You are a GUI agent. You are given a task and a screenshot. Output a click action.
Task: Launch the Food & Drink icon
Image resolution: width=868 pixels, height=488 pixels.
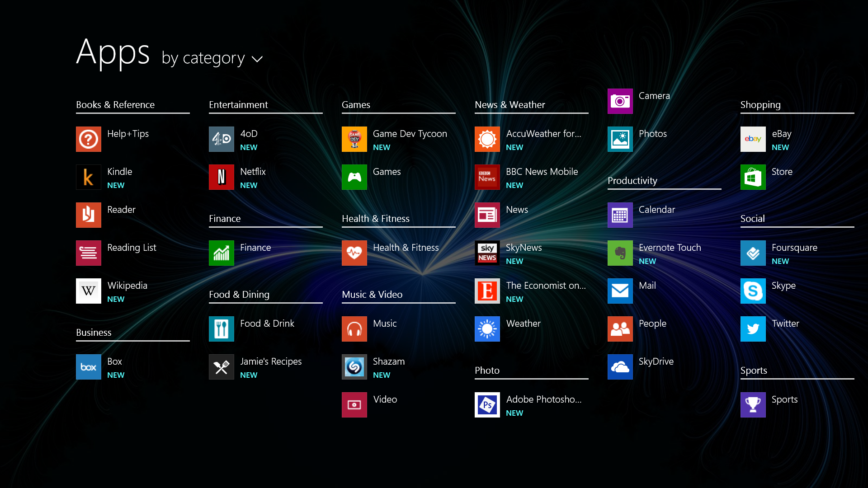(222, 329)
